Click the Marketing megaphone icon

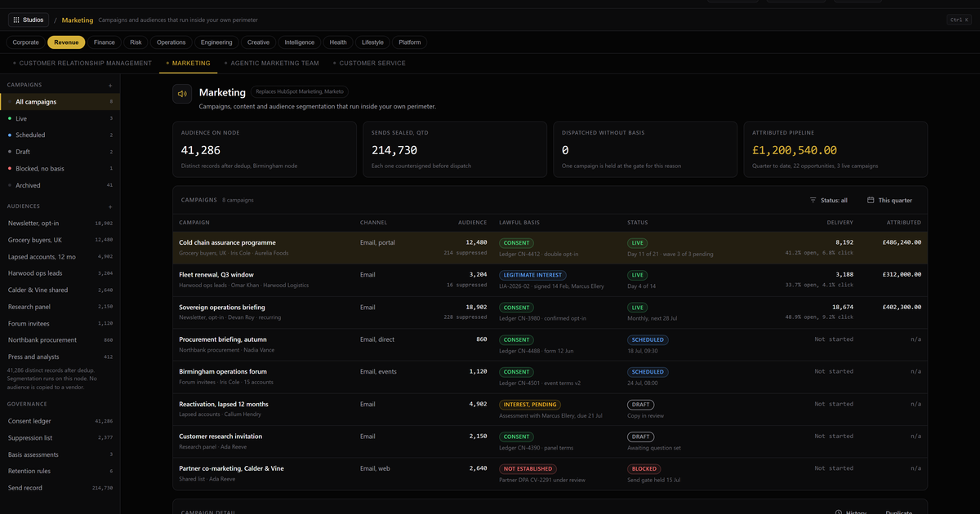click(182, 94)
